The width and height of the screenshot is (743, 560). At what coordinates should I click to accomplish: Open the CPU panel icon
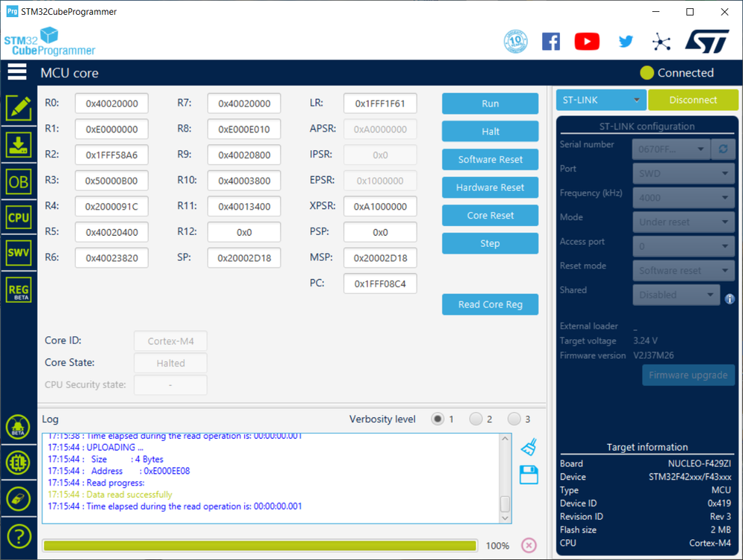(19, 217)
